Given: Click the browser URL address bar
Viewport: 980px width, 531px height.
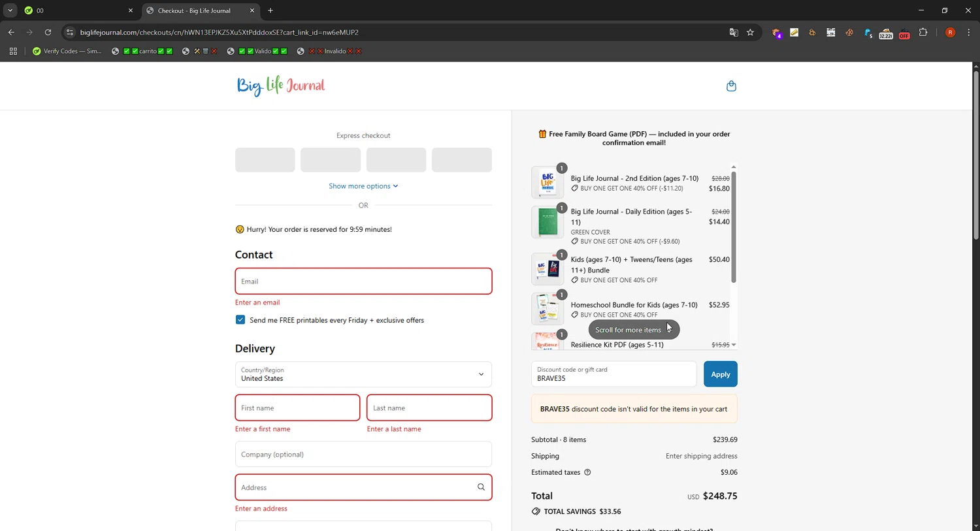Looking at the screenshot, I should tap(399, 32).
